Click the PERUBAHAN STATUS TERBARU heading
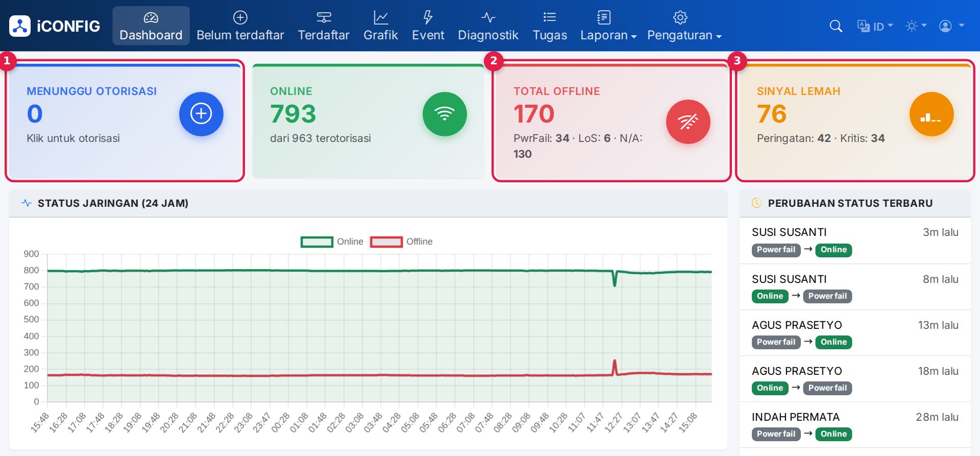 (850, 203)
